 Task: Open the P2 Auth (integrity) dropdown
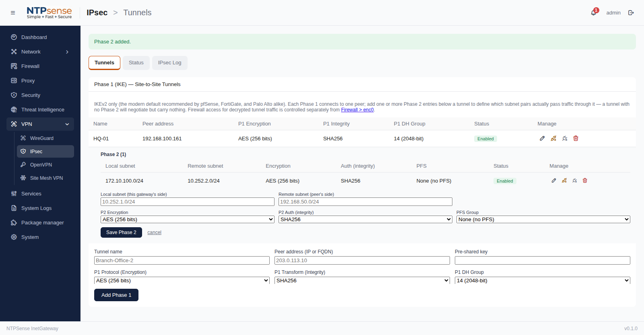(365, 220)
